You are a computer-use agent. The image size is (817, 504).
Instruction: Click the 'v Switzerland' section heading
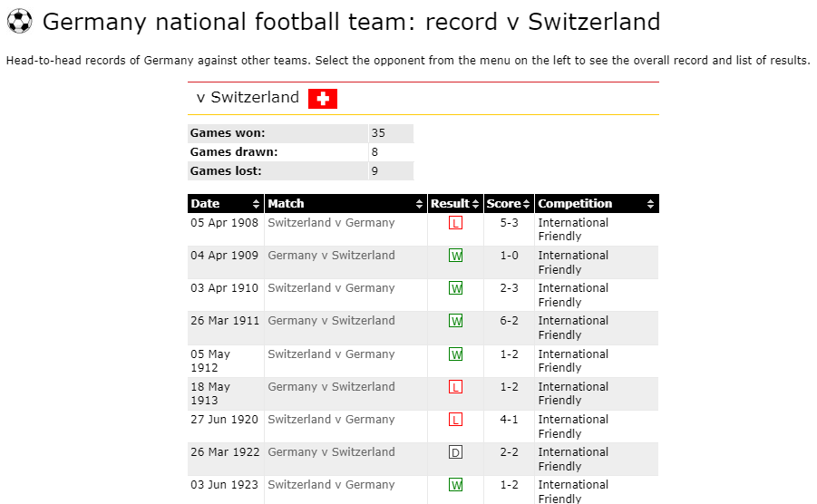248,98
